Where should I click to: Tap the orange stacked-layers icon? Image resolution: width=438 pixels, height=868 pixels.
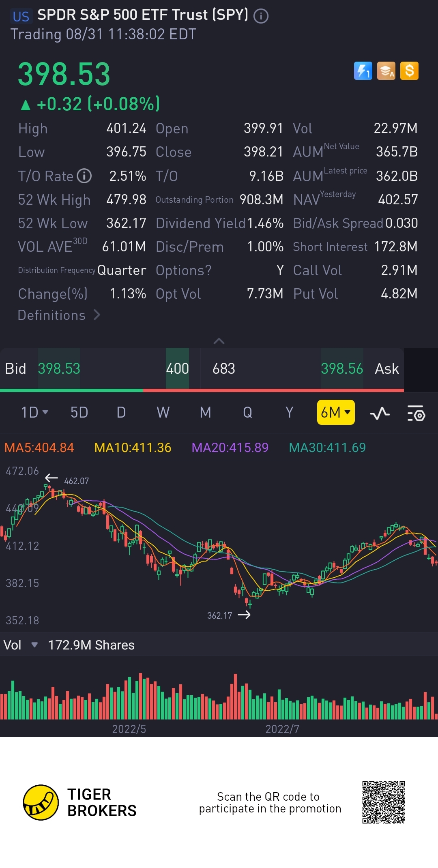click(x=386, y=71)
